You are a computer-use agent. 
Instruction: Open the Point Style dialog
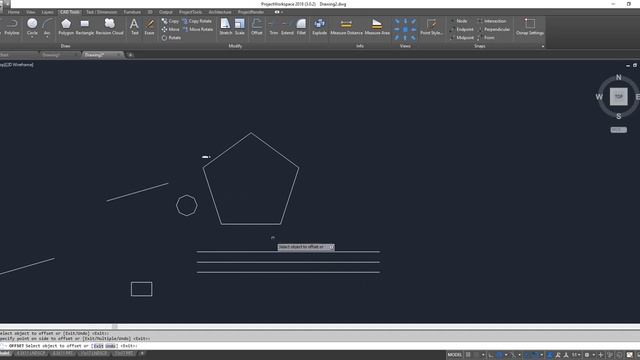(431, 27)
